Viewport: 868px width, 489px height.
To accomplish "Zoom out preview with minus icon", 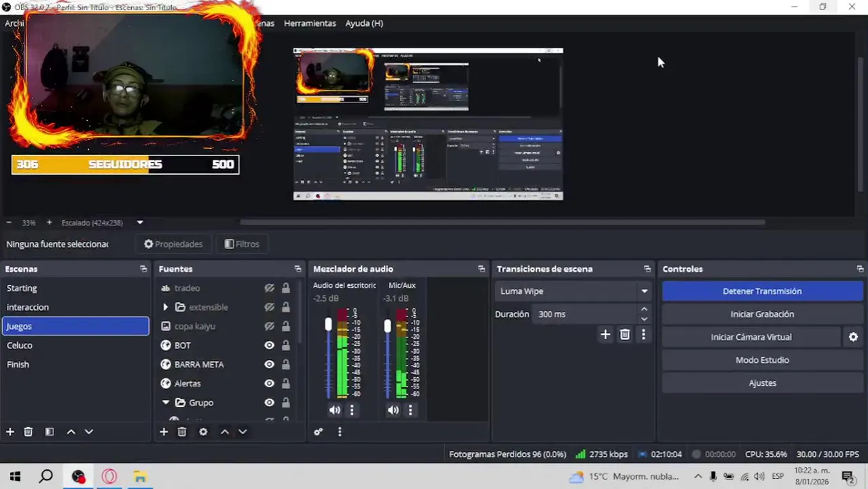I will coord(9,223).
